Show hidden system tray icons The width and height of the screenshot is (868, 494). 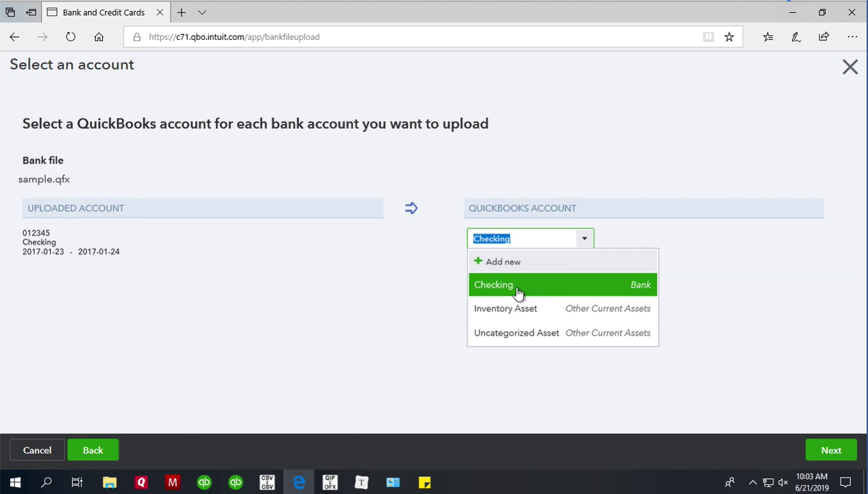(x=752, y=482)
